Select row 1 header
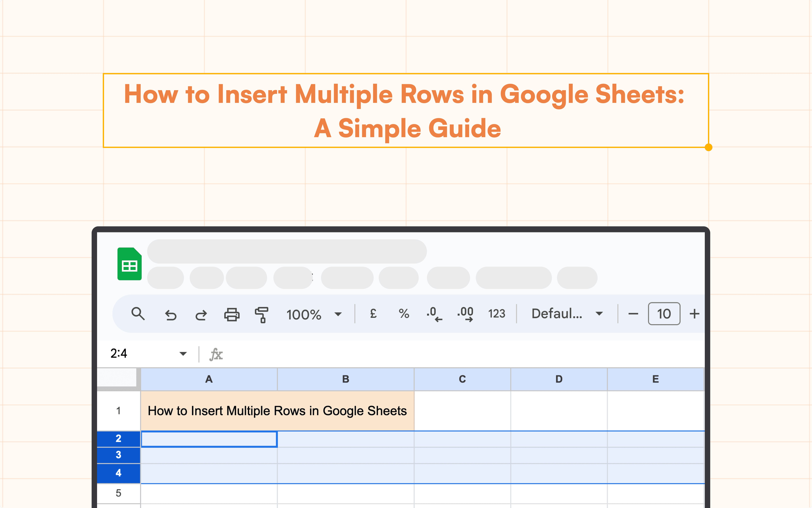 pyautogui.click(x=118, y=411)
